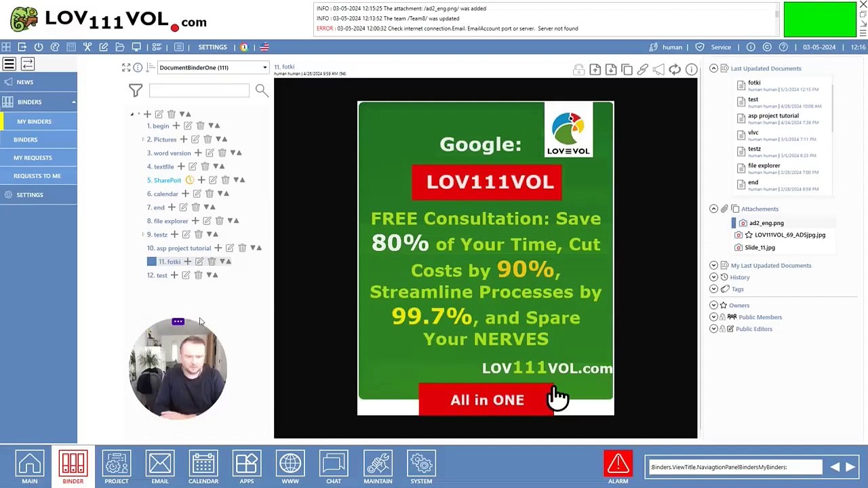
Task: Click the help question mark icon in header
Action: [x=783, y=47]
